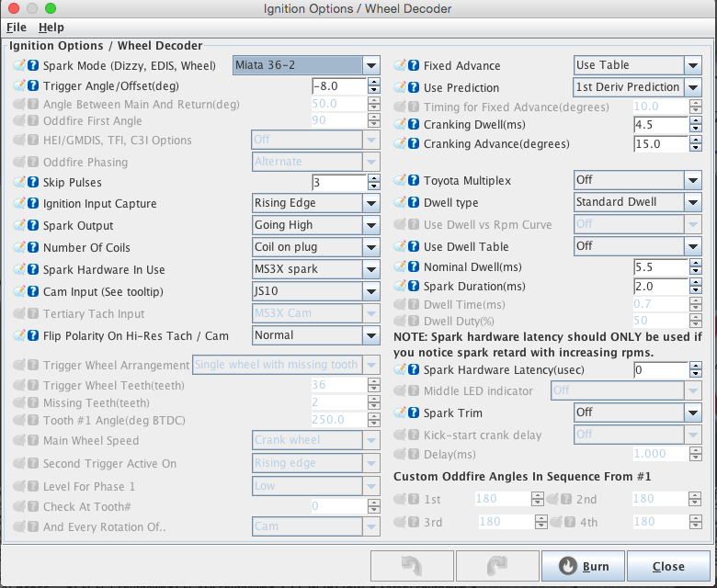717x588 pixels.
Task: Expand the Ignition Input Capture dropdown
Action: 316,203
